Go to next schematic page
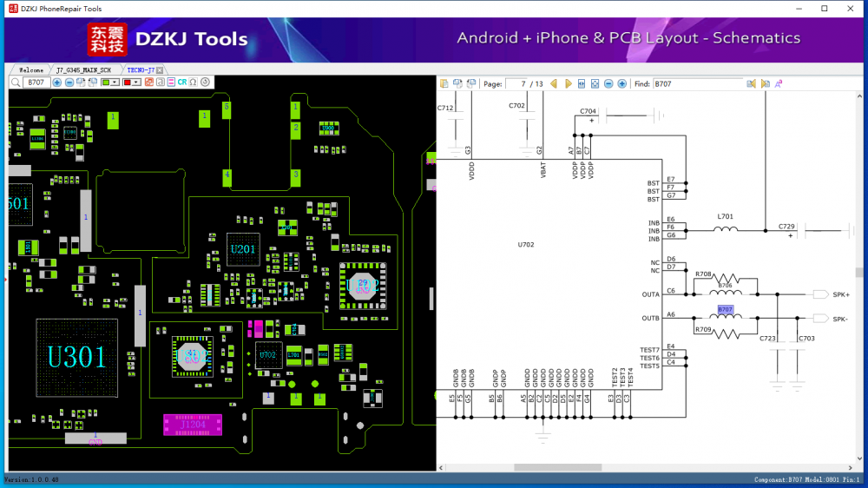The image size is (868, 488). coord(569,83)
